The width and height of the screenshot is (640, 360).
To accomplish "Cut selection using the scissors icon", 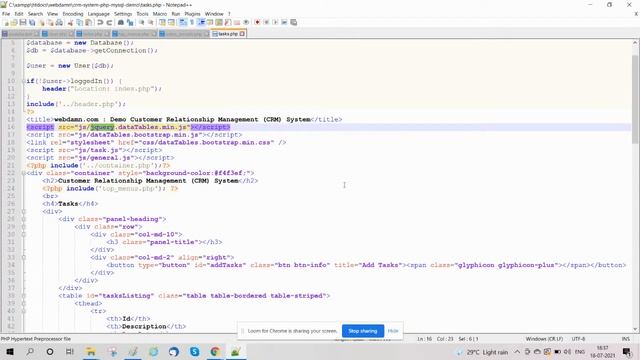I will point(71,22).
